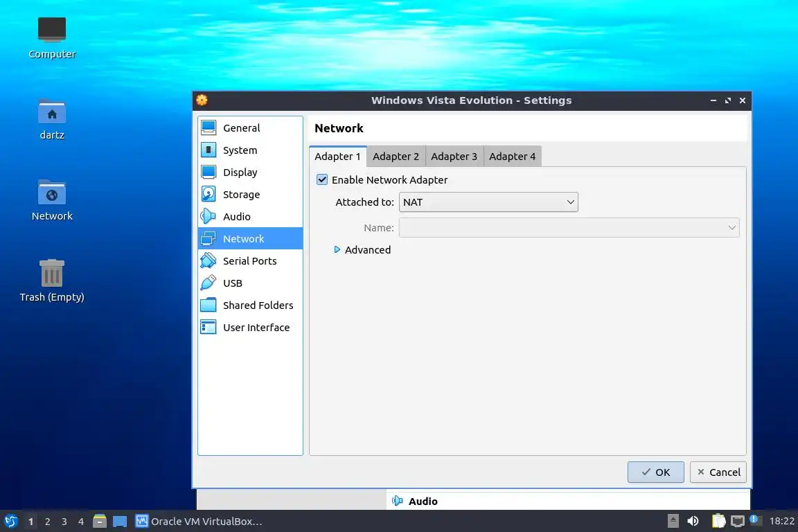798x532 pixels.
Task: Open the disabled Name dropdown
Action: point(569,228)
